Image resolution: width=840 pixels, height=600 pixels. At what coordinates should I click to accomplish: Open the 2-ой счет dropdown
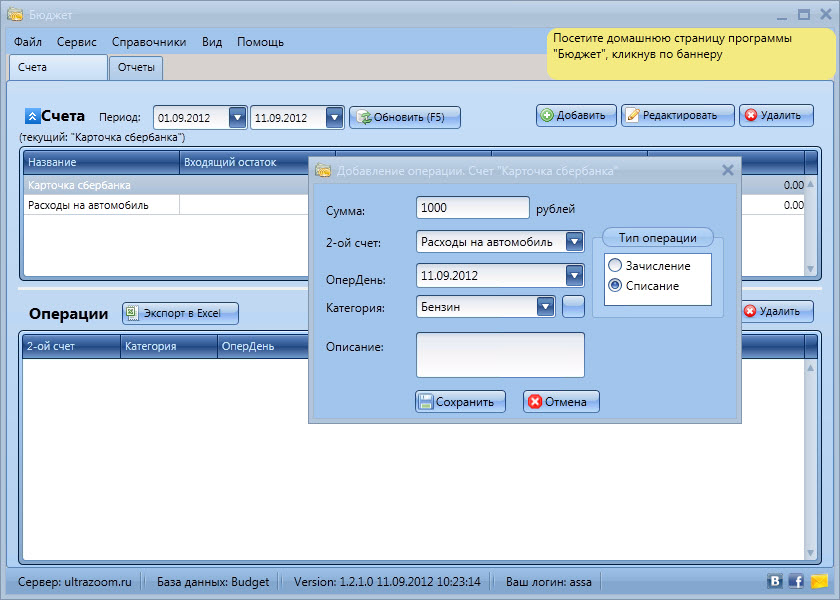573,241
